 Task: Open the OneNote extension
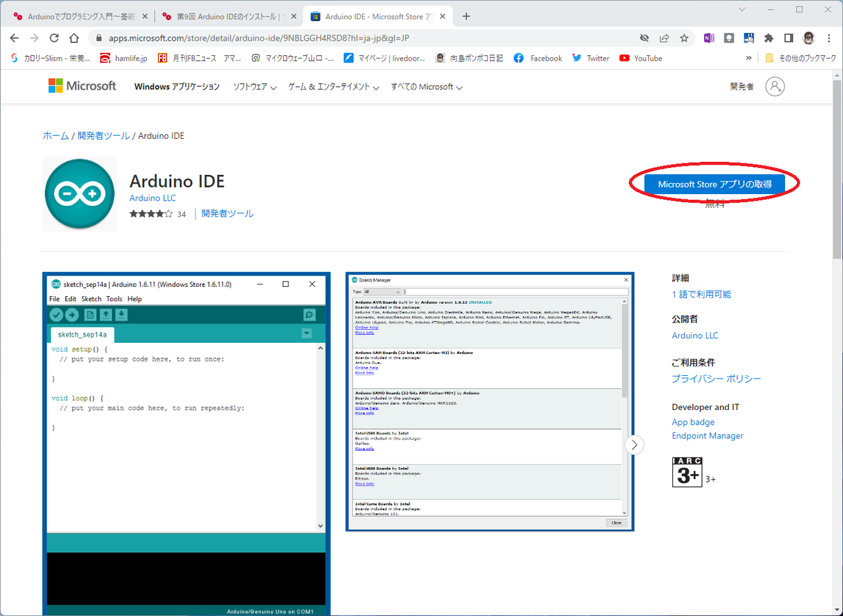click(709, 38)
